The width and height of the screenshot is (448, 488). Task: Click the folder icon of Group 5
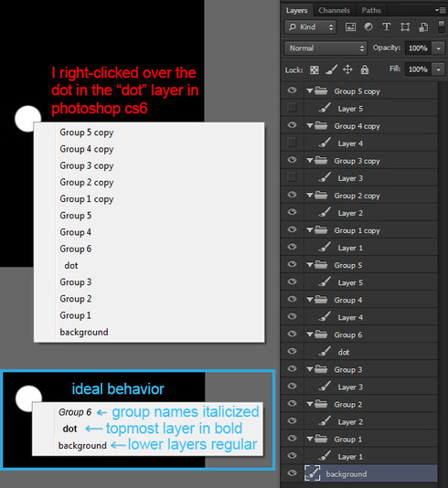click(321, 264)
